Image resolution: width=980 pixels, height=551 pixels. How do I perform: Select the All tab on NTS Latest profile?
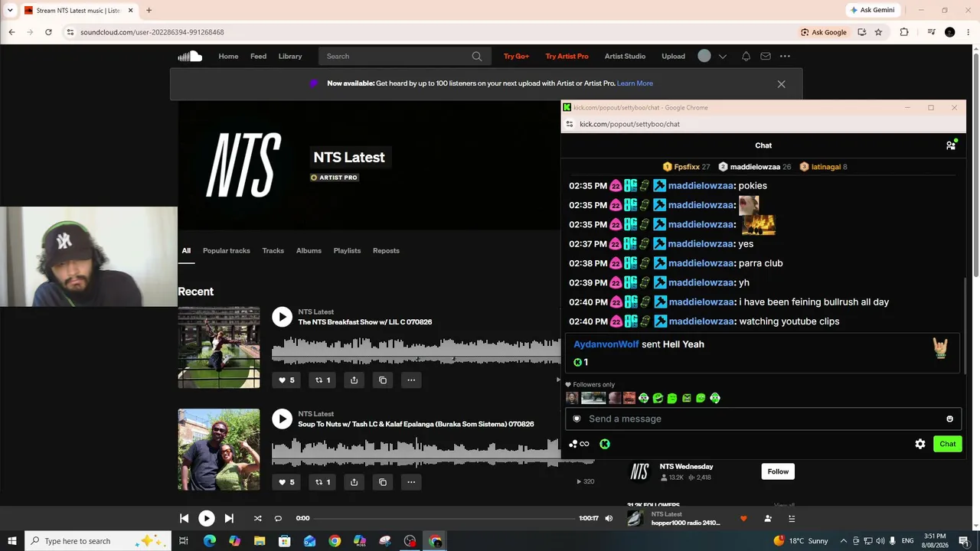(186, 250)
